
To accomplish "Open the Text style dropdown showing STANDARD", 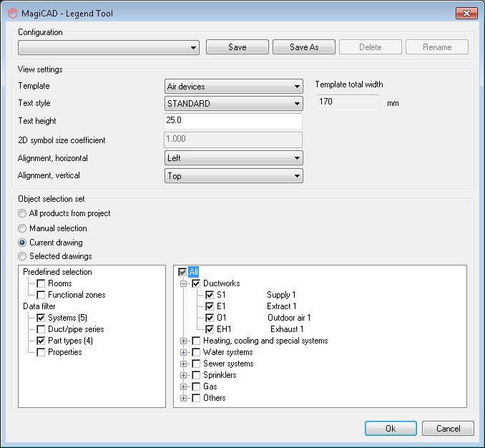I will click(x=233, y=103).
